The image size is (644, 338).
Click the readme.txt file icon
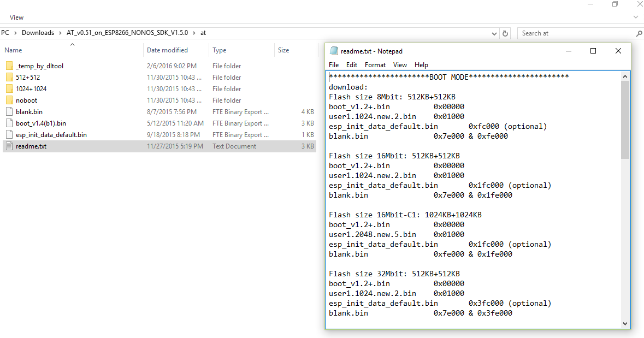pos(9,146)
